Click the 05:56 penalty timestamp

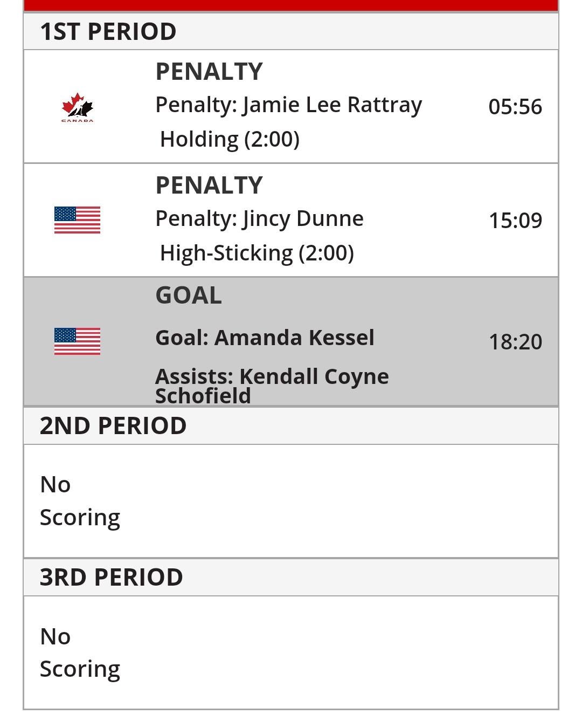515,107
